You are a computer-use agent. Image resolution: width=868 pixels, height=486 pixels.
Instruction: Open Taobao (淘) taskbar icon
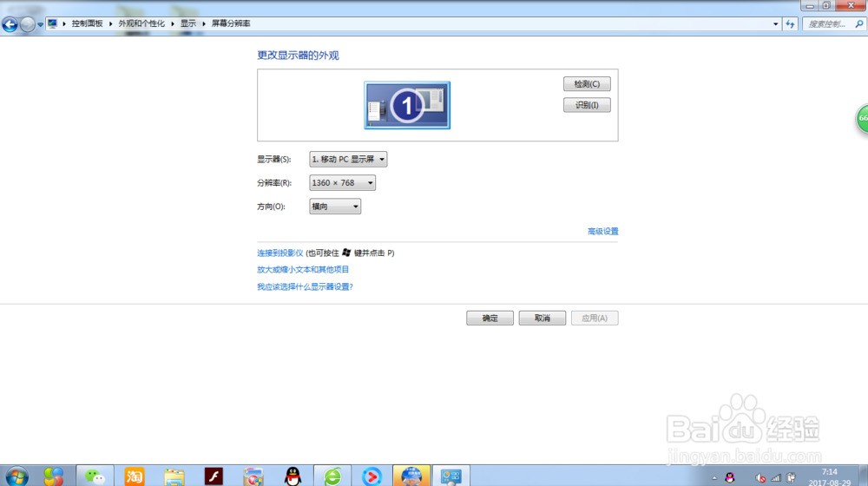pyautogui.click(x=135, y=476)
